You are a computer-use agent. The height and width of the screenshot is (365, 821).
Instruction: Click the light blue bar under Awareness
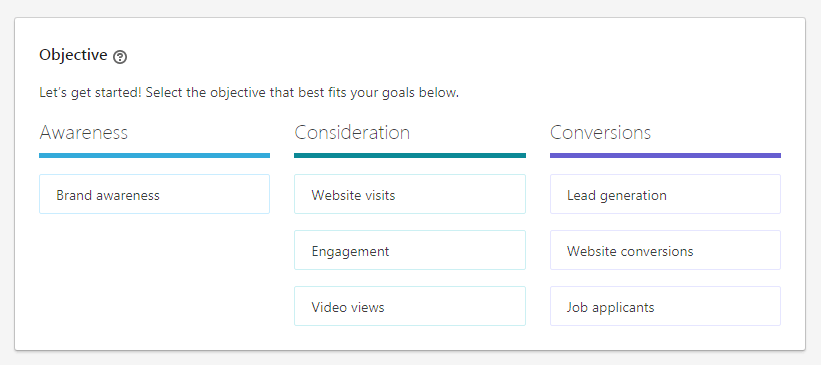(x=154, y=156)
